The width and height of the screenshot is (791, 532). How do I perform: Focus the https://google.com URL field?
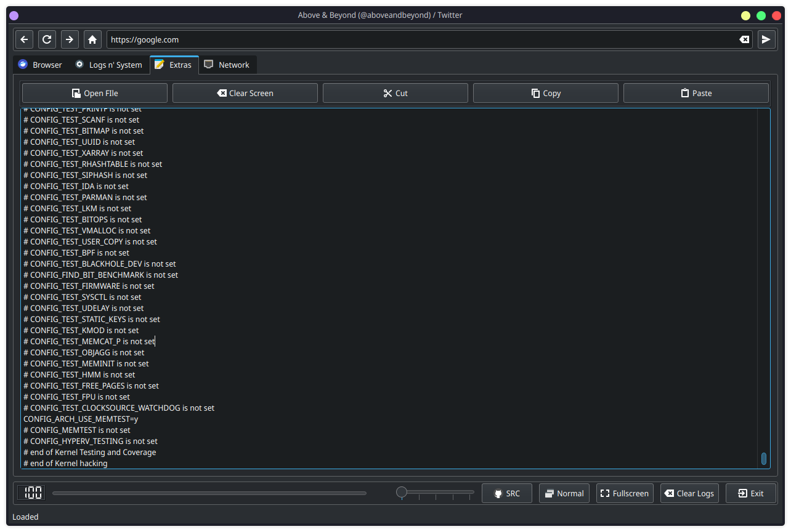429,39
